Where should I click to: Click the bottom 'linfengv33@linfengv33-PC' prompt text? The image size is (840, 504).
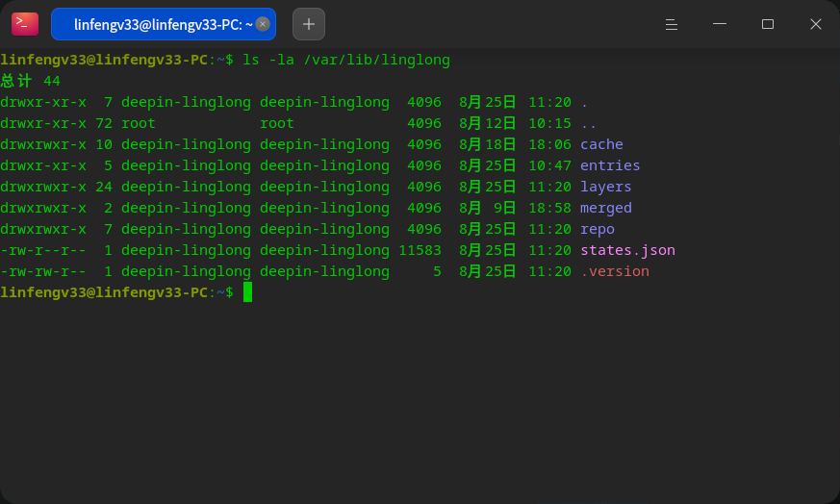pos(104,292)
